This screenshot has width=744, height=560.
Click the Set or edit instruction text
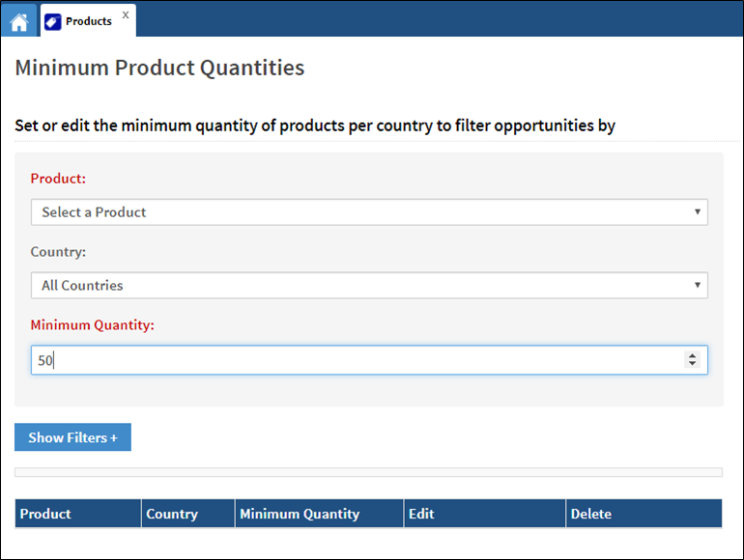(315, 126)
